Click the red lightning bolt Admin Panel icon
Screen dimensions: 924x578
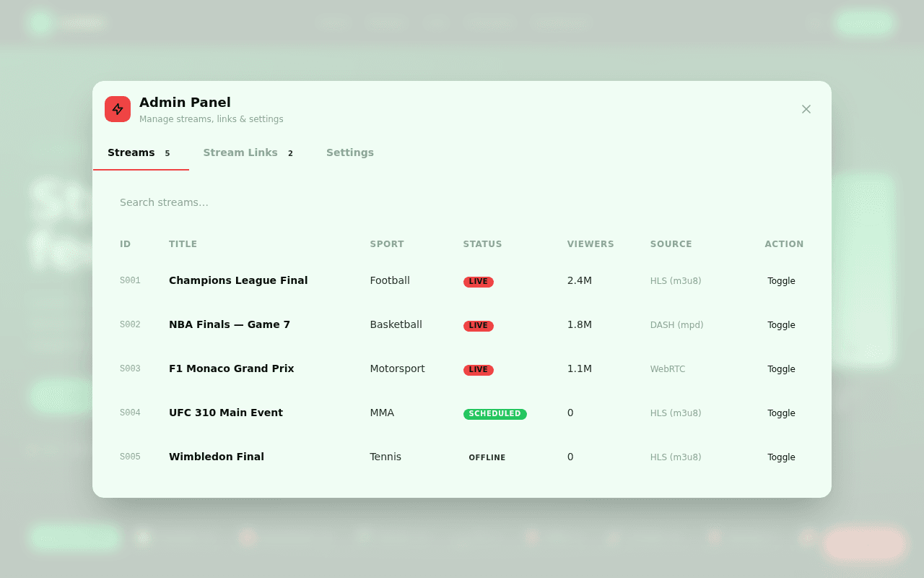coord(118,109)
